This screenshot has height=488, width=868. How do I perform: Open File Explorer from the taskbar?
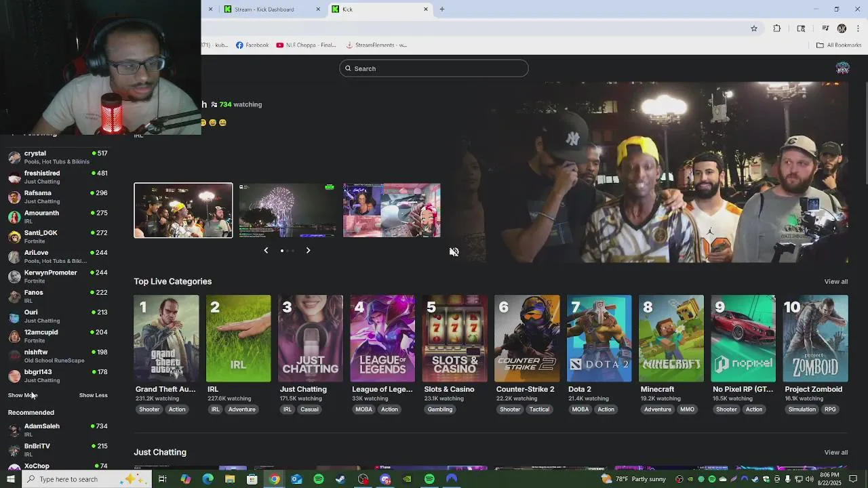coord(230,479)
